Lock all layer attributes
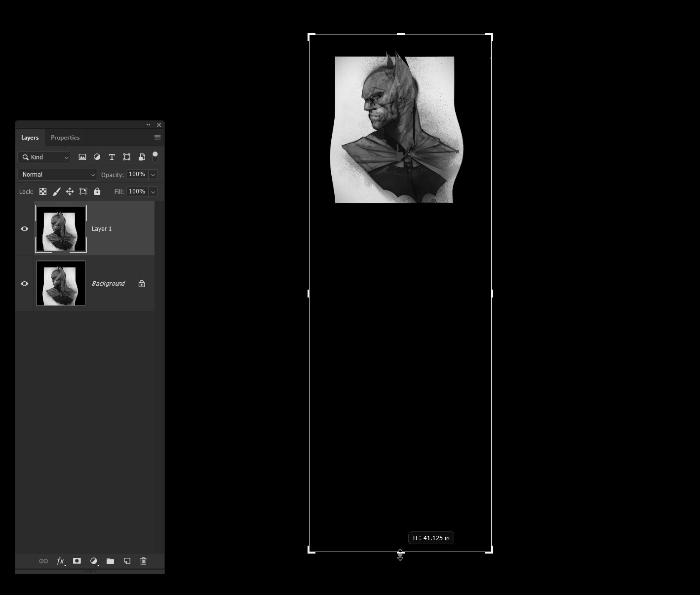The image size is (700, 595). coord(97,191)
